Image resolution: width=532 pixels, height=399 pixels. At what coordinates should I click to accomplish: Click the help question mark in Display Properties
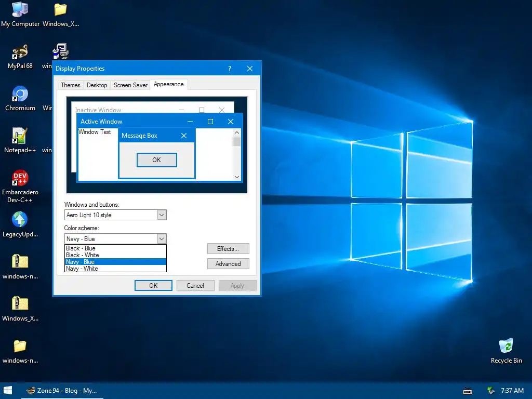pyautogui.click(x=230, y=69)
